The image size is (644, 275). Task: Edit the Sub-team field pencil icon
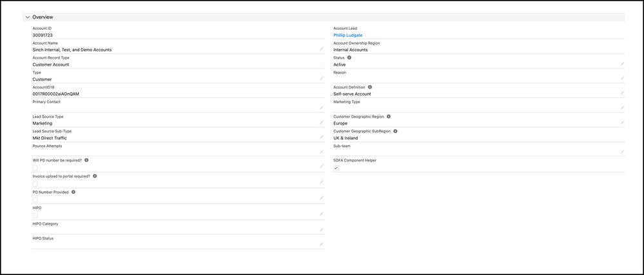pos(622,152)
